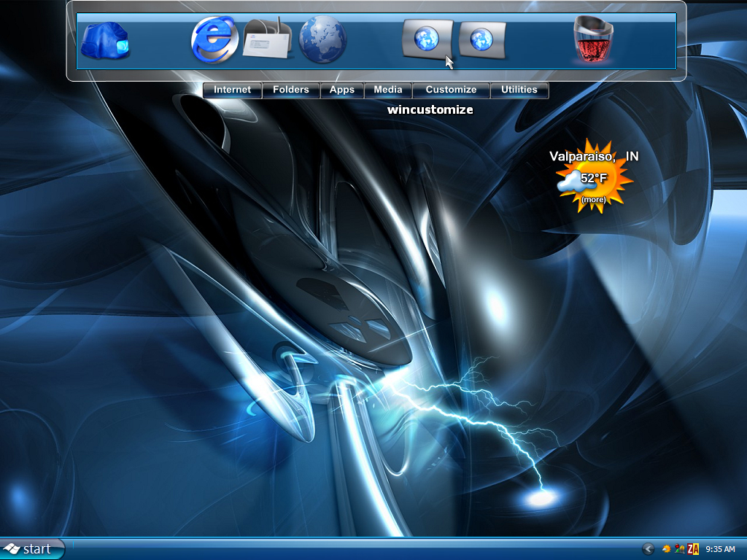The image size is (747, 560).
Task: Select the Customize tab
Action: click(x=451, y=90)
